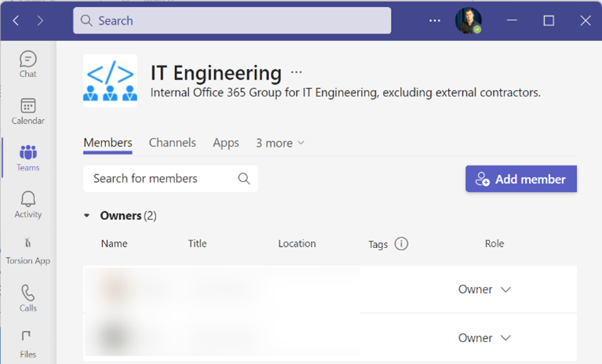Launch Torsion App from sidebar
Screen dimensions: 602x364
tap(28, 252)
